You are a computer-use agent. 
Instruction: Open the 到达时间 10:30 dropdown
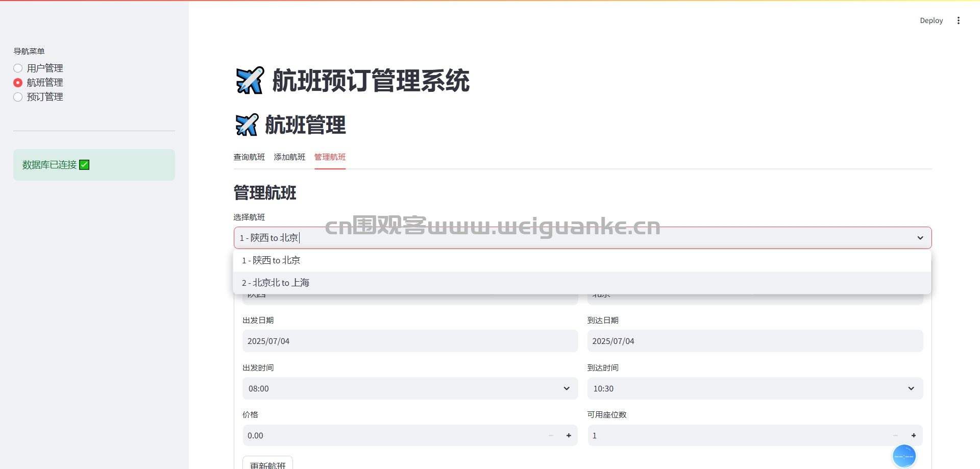(x=755, y=388)
